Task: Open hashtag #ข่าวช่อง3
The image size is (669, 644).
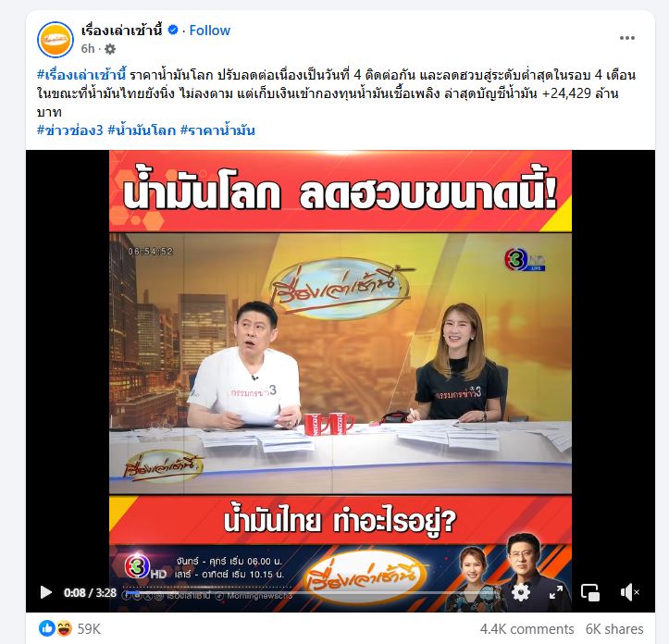Action: (70, 130)
